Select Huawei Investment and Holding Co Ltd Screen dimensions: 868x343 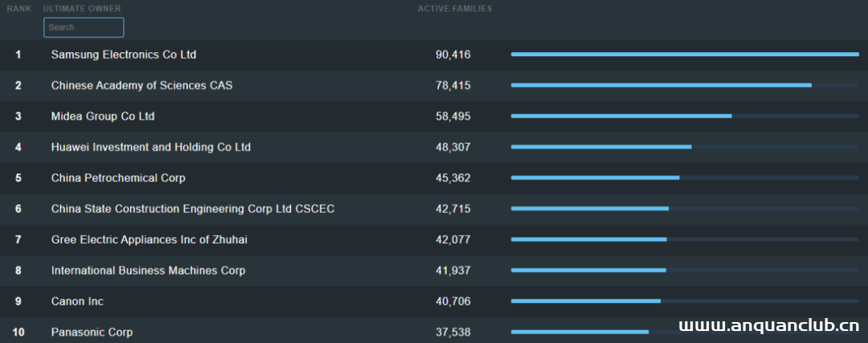click(151, 147)
